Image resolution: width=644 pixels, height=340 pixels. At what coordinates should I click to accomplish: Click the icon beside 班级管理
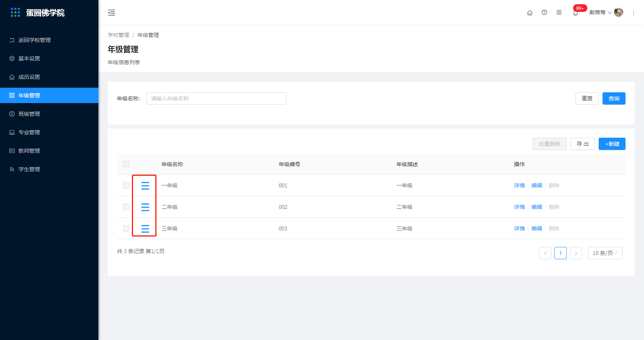[12, 114]
